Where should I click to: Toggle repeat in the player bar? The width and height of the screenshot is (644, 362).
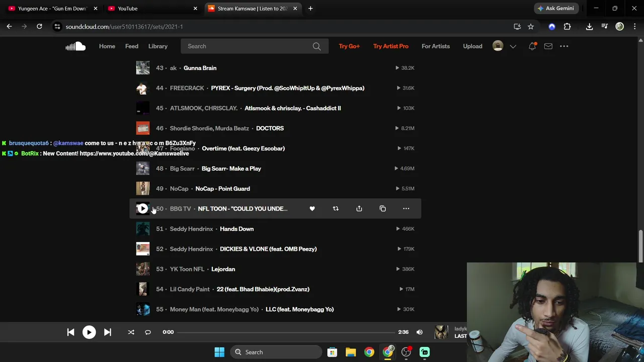coord(148,332)
